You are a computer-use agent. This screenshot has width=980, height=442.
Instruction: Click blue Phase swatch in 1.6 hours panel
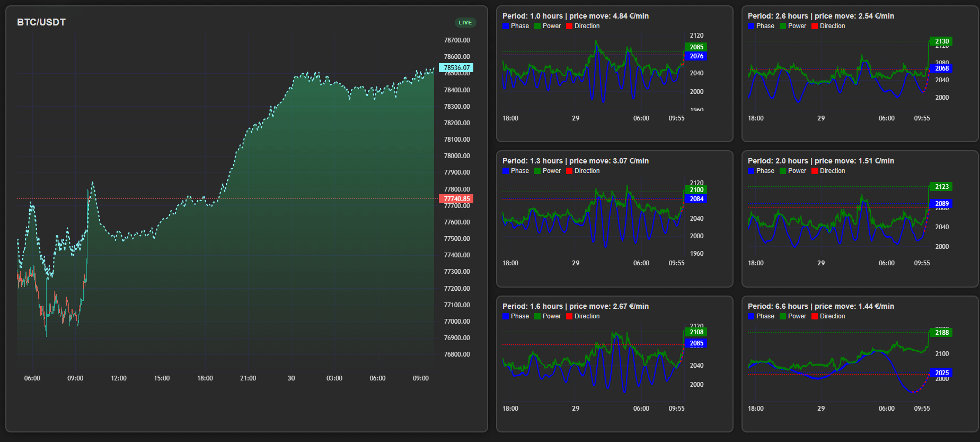click(506, 316)
